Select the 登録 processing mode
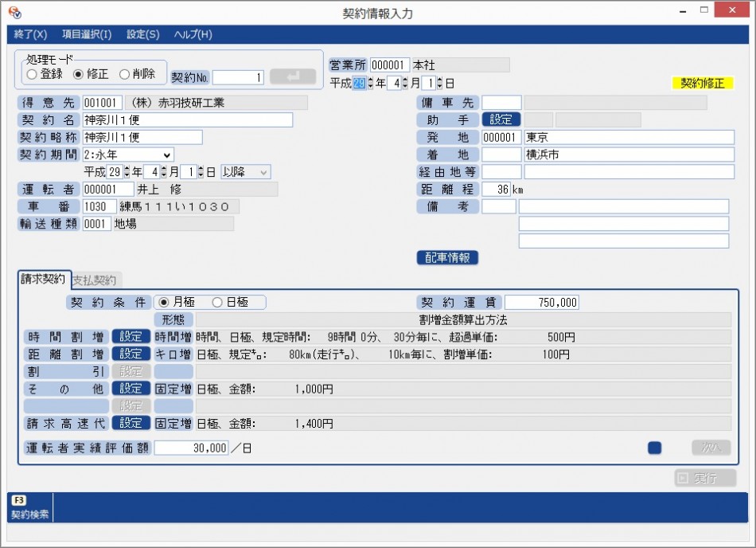 click(x=32, y=74)
